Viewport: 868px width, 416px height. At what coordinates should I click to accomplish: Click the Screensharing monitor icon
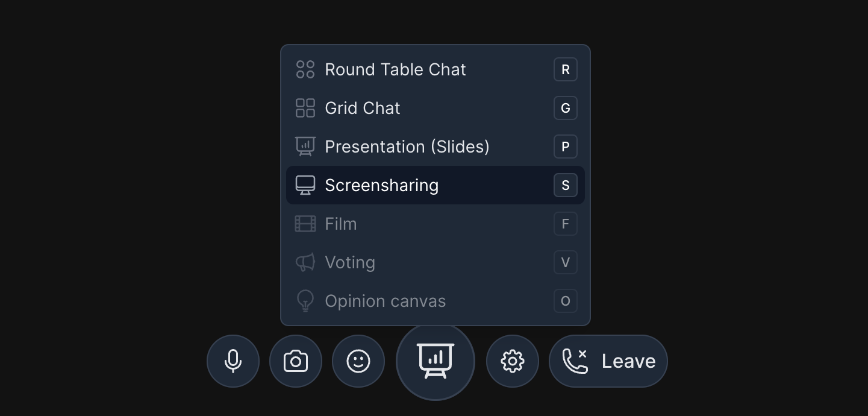coord(305,185)
